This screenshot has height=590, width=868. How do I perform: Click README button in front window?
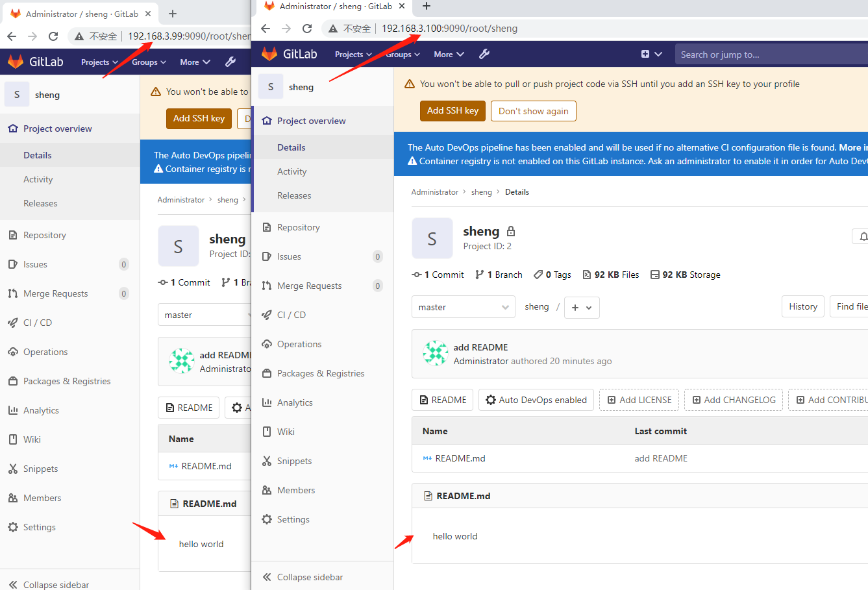pyautogui.click(x=443, y=400)
